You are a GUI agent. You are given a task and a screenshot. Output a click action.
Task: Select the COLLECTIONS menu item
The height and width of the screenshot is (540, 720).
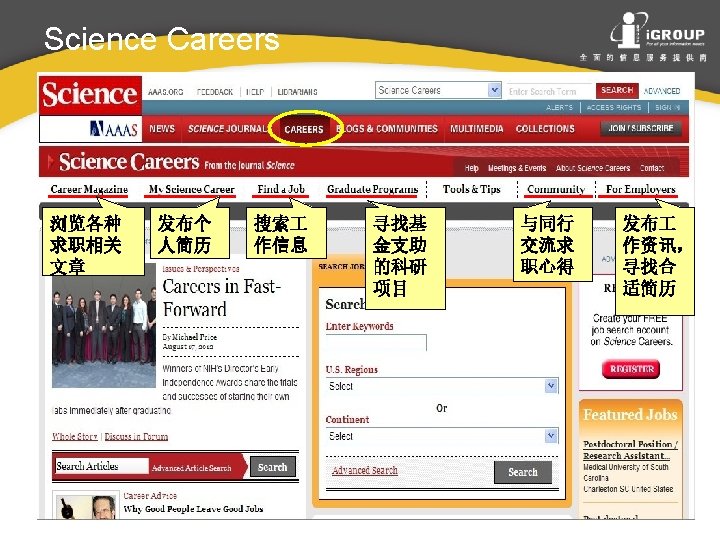click(545, 129)
